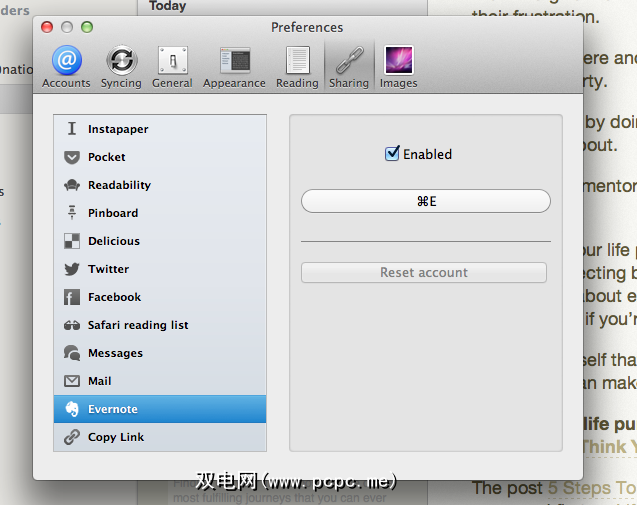Select Facebook label in the list
The width and height of the screenshot is (637, 505).
(x=115, y=297)
